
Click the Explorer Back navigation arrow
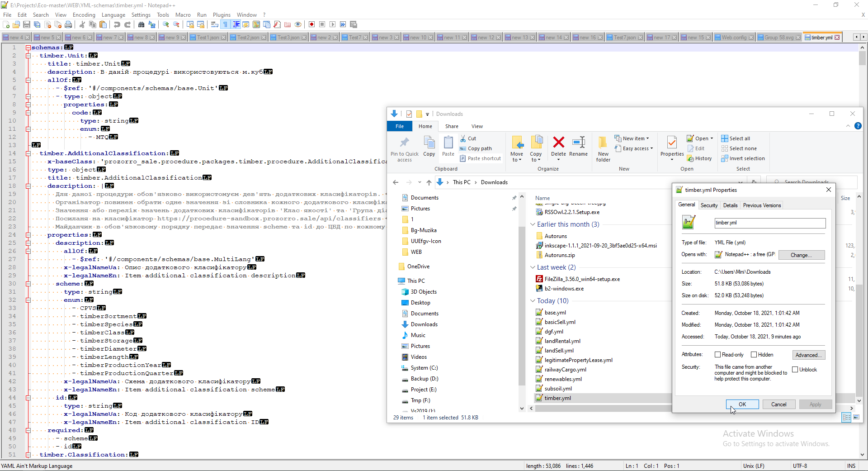click(x=396, y=182)
